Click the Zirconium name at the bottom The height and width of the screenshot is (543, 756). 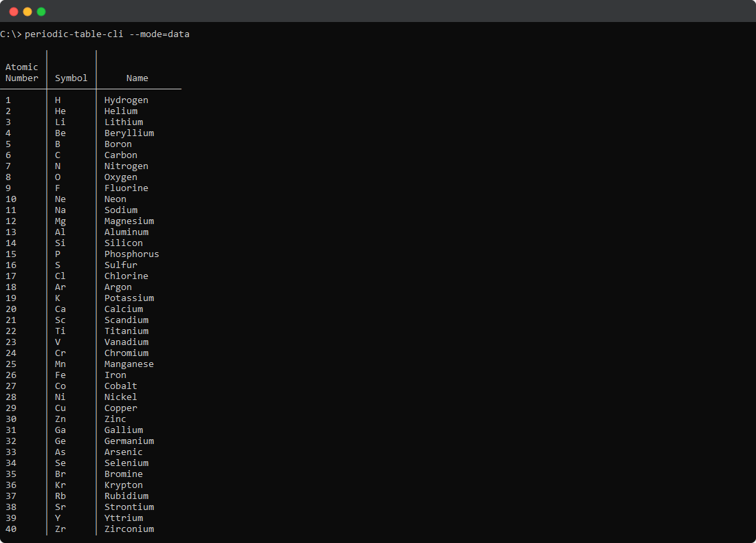coord(129,529)
